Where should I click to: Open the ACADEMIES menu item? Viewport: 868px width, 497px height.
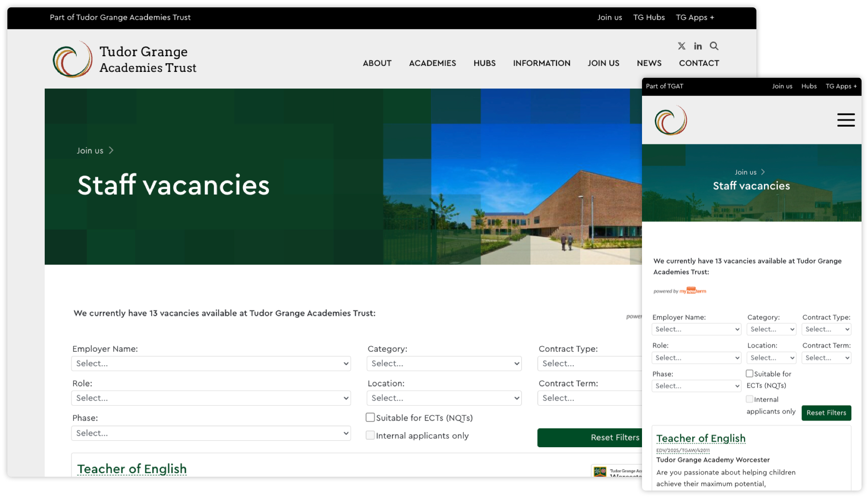coord(432,63)
